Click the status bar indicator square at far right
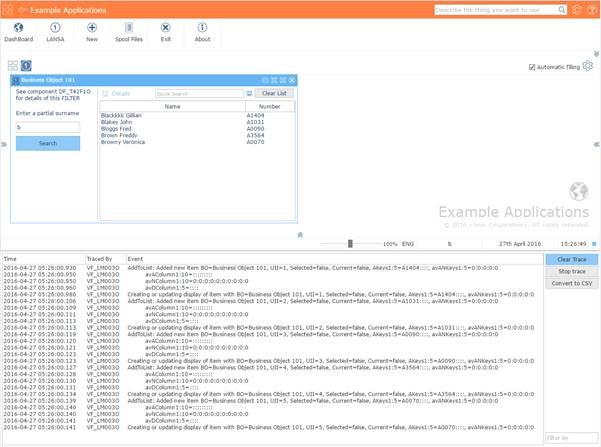The height and width of the screenshot is (447, 601). 594,244
